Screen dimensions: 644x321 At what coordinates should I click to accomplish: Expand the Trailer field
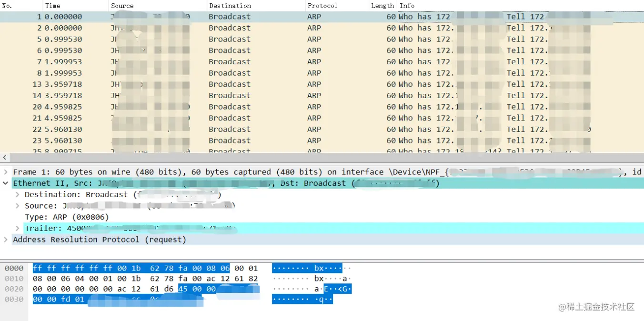point(17,228)
